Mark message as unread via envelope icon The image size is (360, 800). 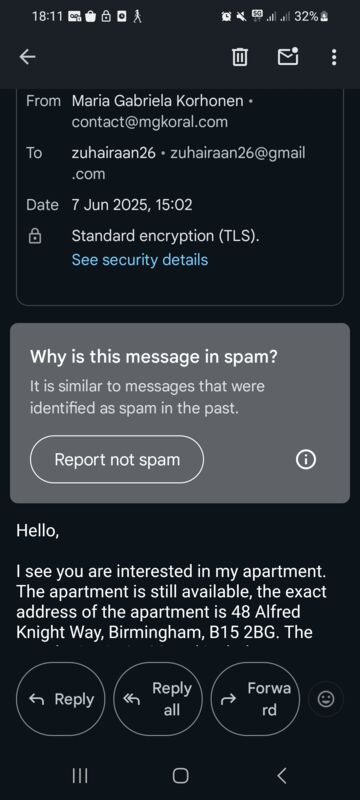(288, 57)
